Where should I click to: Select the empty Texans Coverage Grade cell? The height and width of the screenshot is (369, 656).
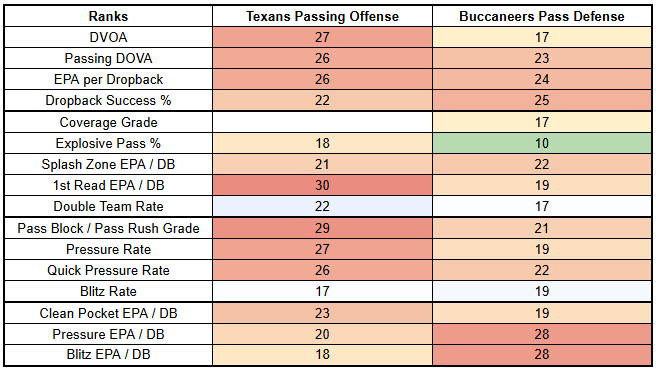point(322,122)
